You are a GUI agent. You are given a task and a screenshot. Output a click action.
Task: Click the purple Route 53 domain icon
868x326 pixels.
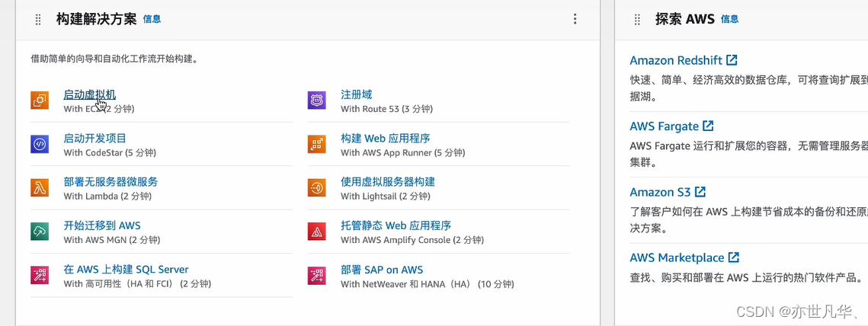coord(317,101)
